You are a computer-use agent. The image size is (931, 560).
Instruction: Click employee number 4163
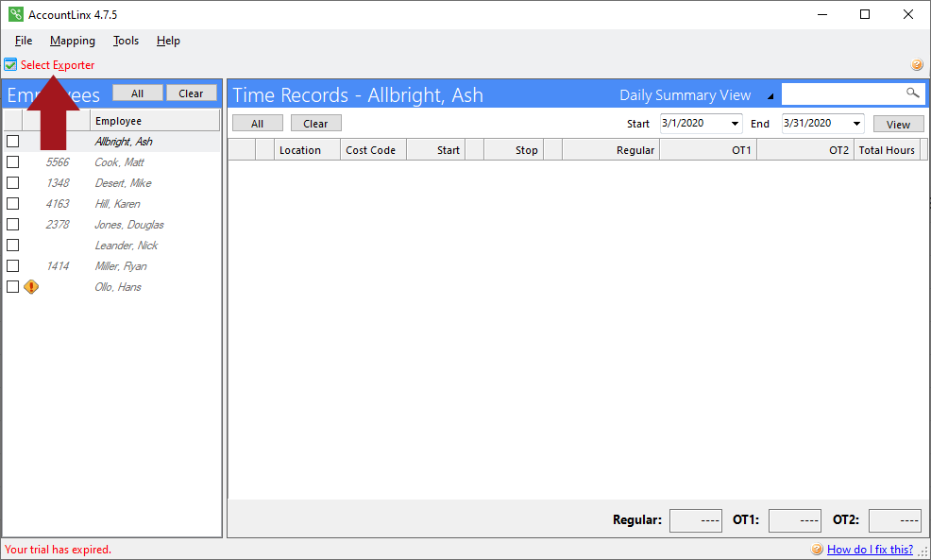tap(58, 204)
